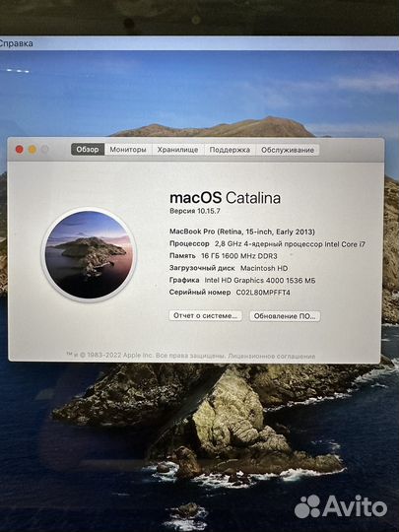The height and width of the screenshot is (532, 399).
Task: Open the Обслуживание tab
Action: click(x=288, y=150)
